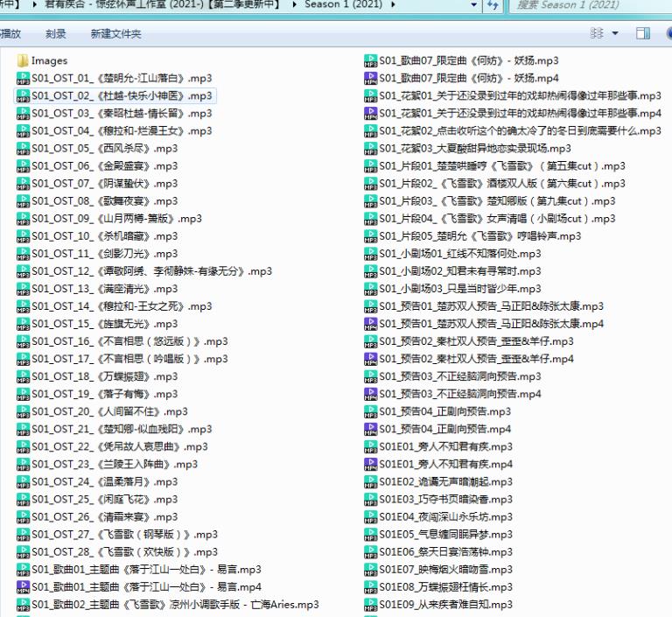Screen dimensions: 672x617
Task: Go to Season 1 (2021) breadcrumb segment
Action: click(343, 4)
